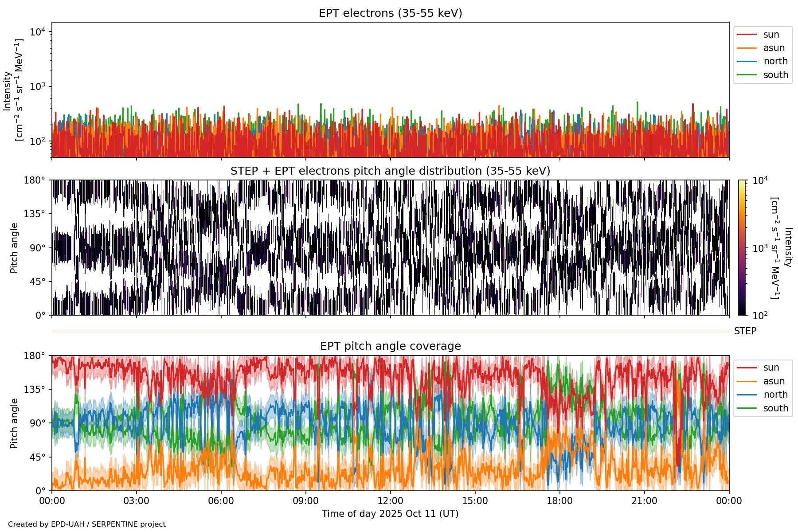Click the EPD-UAH / SERPENTINE credit text
The image size is (798, 532).
pyautogui.click(x=87, y=524)
